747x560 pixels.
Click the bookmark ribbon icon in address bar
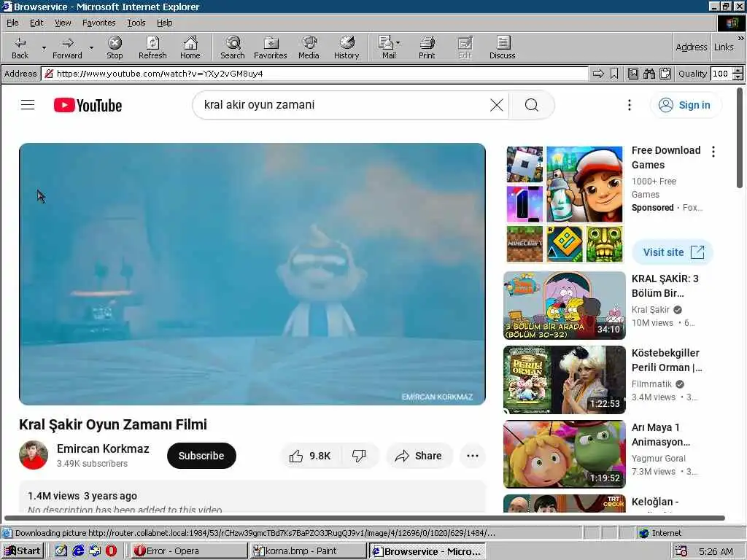click(x=614, y=74)
